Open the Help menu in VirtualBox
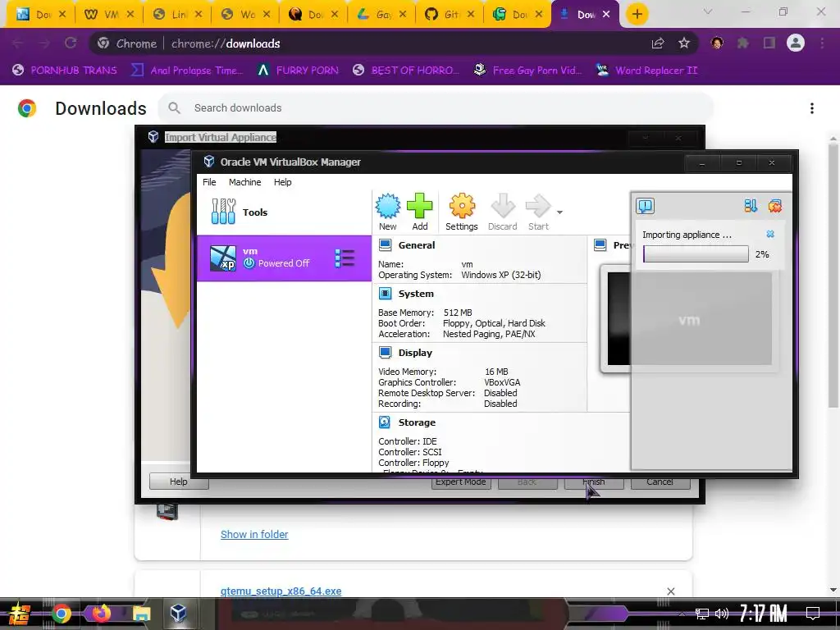 [282, 182]
